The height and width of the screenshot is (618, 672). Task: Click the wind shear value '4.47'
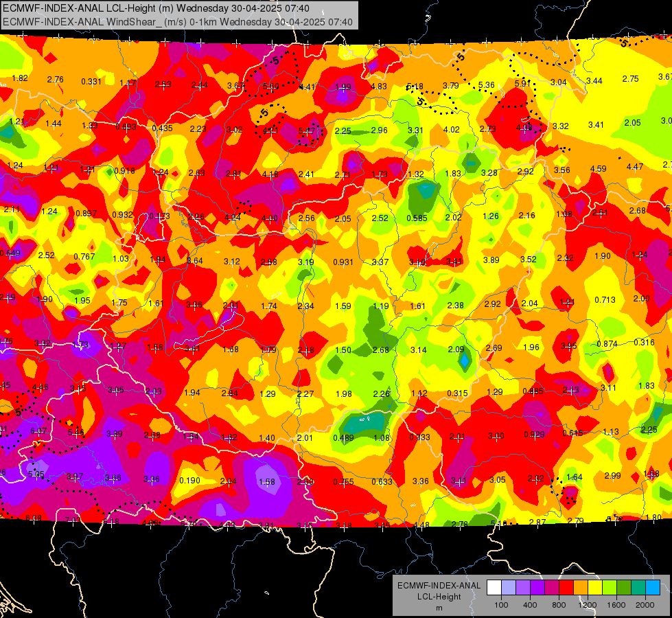635,166
